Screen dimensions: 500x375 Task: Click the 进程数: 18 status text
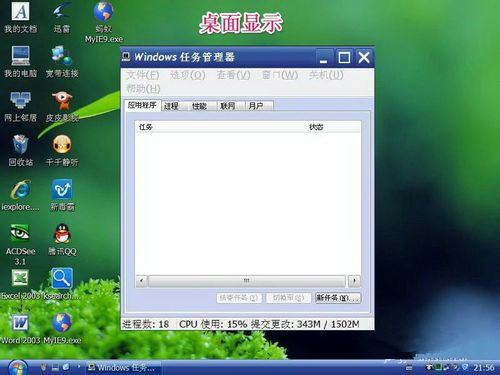coord(145,324)
